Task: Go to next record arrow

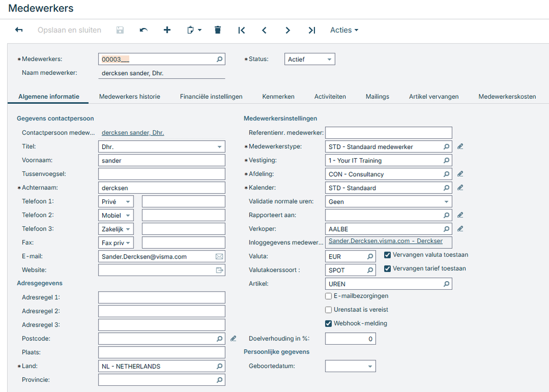Action: pyautogui.click(x=287, y=30)
